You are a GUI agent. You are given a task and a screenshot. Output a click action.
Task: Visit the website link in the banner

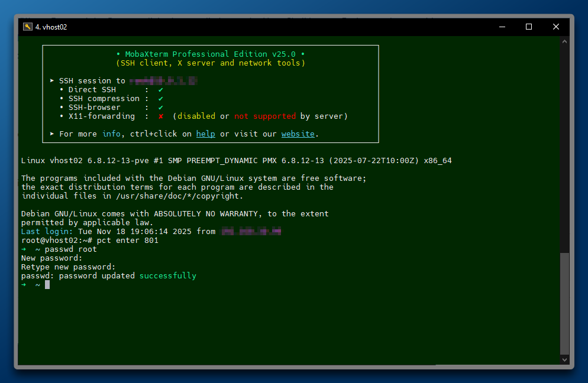point(298,134)
